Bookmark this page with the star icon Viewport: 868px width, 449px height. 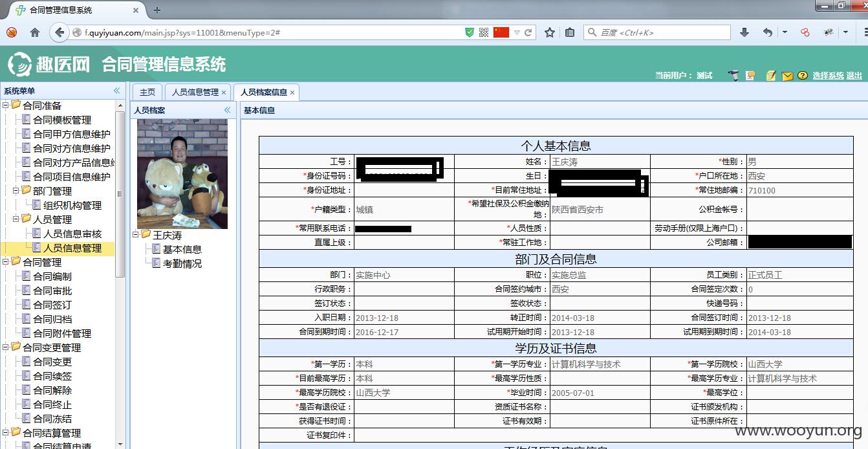pyautogui.click(x=550, y=32)
